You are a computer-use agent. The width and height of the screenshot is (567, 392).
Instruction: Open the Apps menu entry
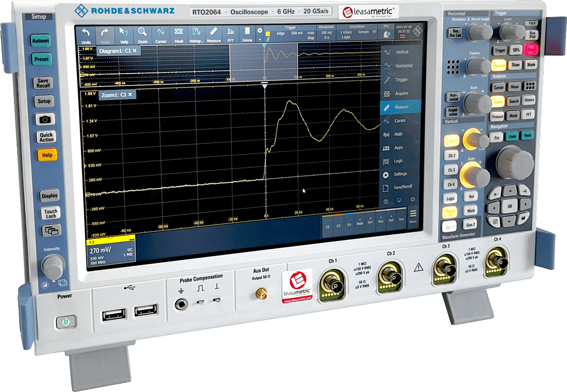(x=401, y=147)
